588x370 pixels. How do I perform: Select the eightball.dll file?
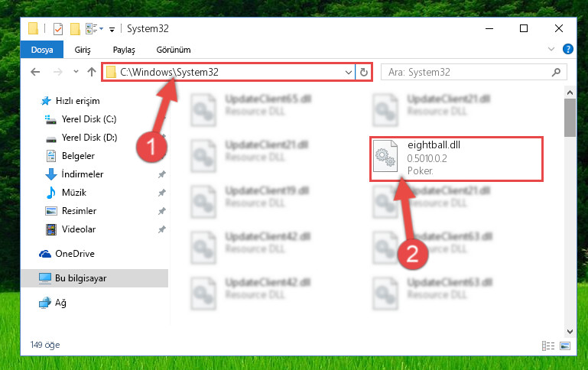point(456,158)
